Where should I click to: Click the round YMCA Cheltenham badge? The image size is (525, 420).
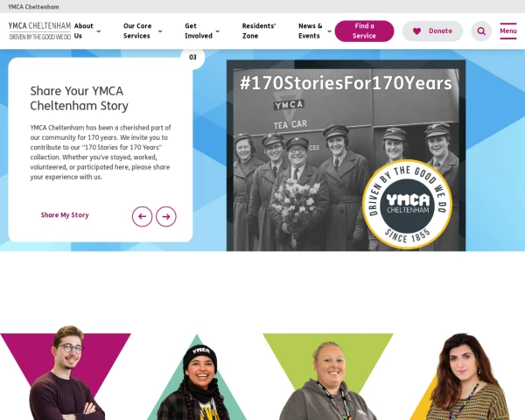407,204
